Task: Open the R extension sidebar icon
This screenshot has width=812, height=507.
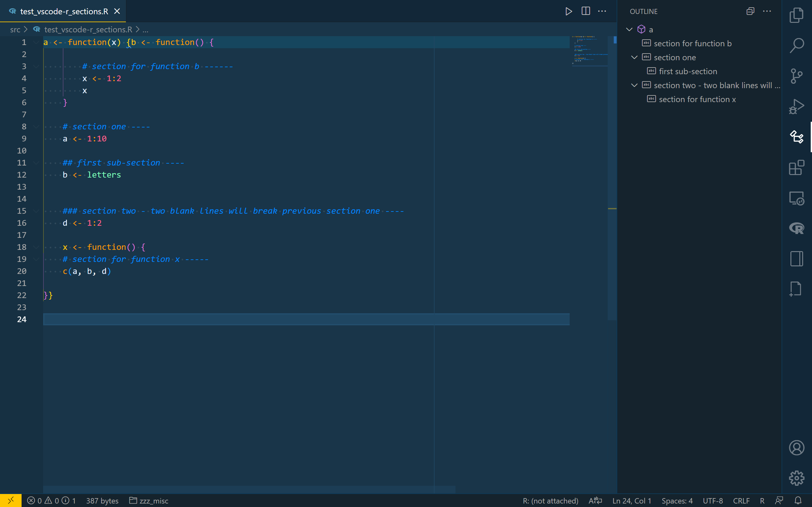Action: click(796, 228)
